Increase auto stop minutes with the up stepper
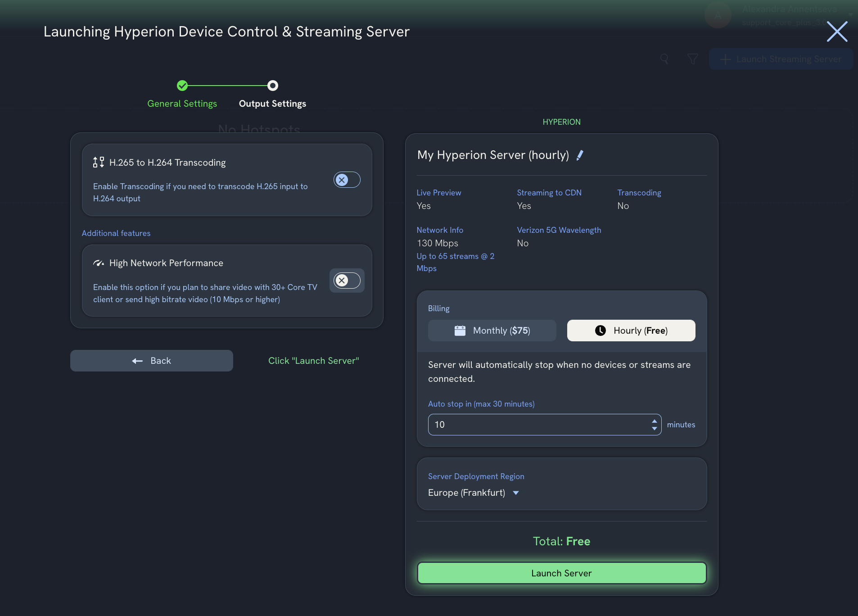858x616 pixels. click(x=654, y=421)
